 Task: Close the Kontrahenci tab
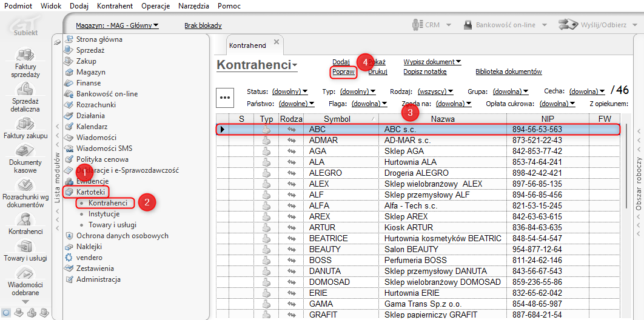point(277,42)
